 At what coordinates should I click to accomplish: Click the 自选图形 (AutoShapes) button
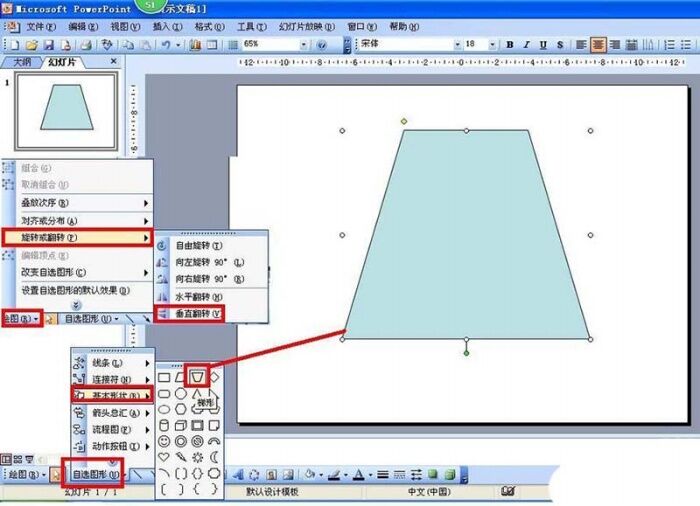tap(95, 474)
